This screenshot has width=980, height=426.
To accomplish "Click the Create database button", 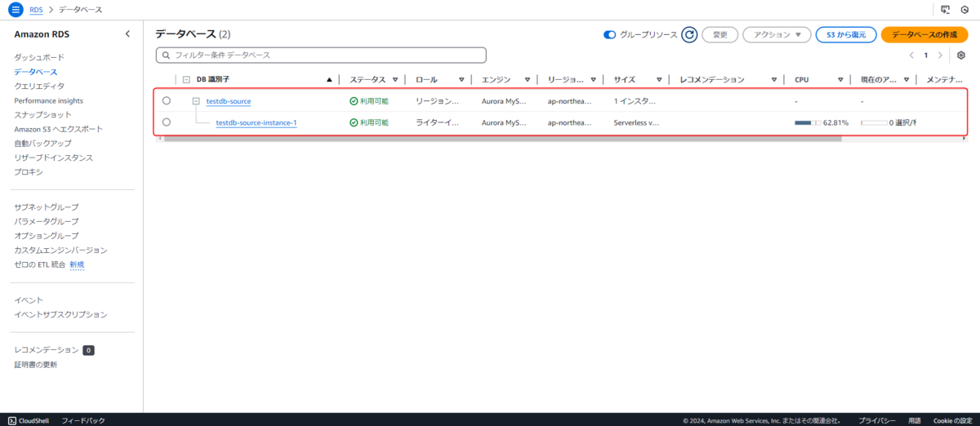I will click(924, 34).
